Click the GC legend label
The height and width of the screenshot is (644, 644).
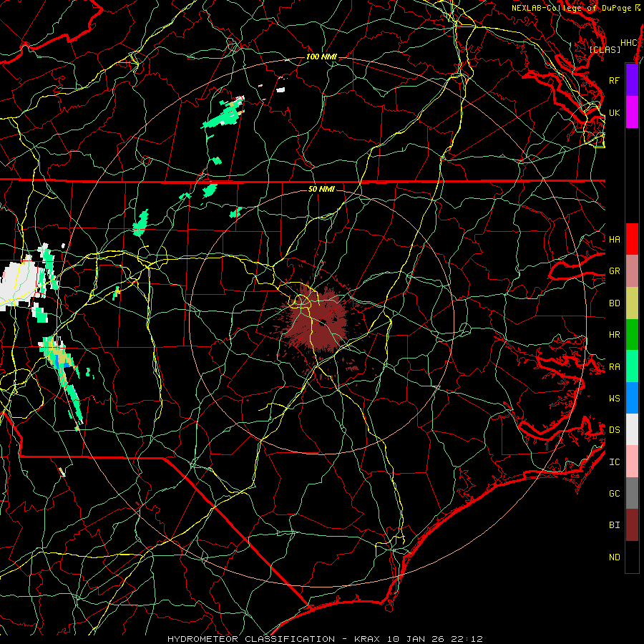[x=615, y=494]
